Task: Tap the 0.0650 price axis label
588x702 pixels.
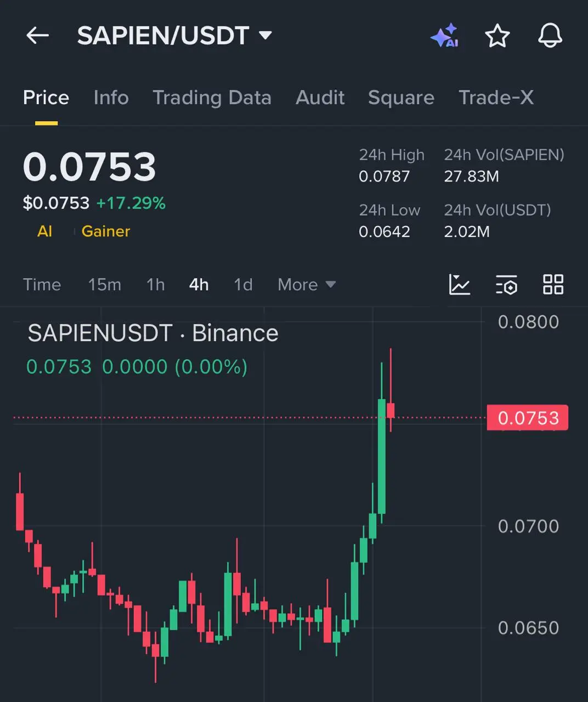Action: [x=528, y=628]
